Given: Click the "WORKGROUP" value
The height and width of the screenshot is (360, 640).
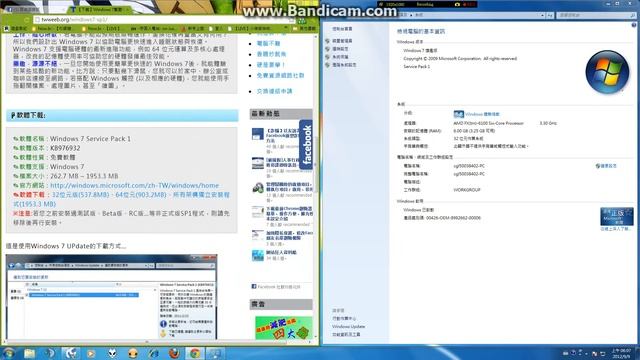Looking at the screenshot, I should (467, 190).
